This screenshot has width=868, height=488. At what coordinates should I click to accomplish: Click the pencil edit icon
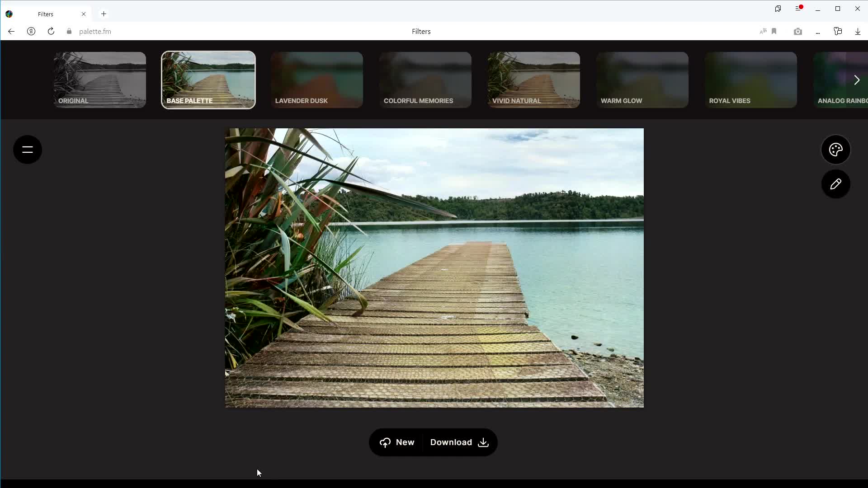pyautogui.click(x=835, y=184)
